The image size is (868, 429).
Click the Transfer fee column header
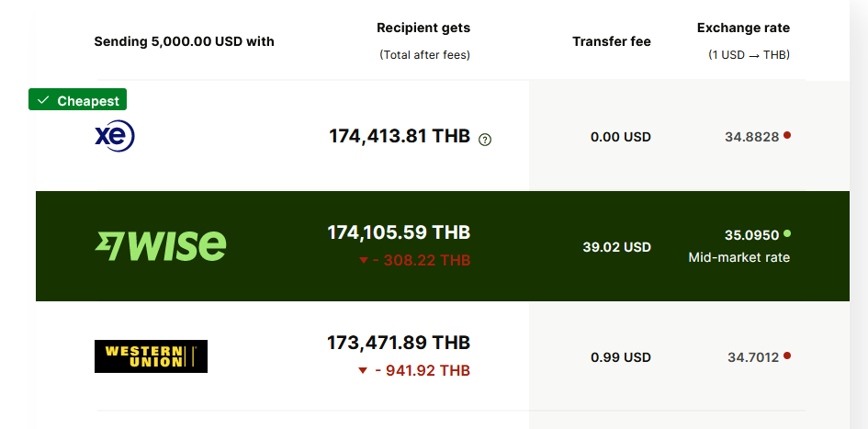[x=612, y=41]
